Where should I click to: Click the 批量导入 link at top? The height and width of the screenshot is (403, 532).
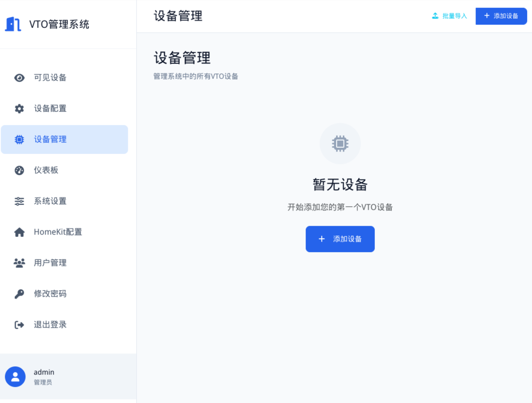(x=449, y=16)
